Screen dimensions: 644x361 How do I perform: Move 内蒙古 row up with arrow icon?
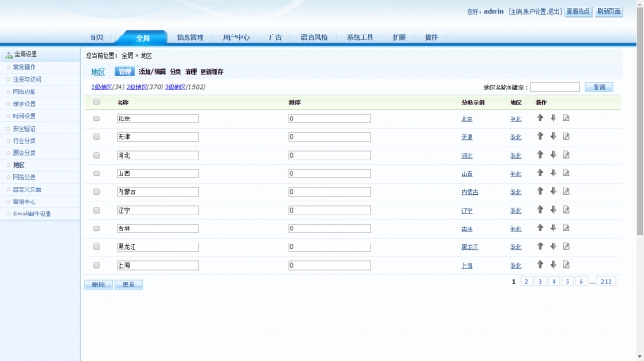540,191
